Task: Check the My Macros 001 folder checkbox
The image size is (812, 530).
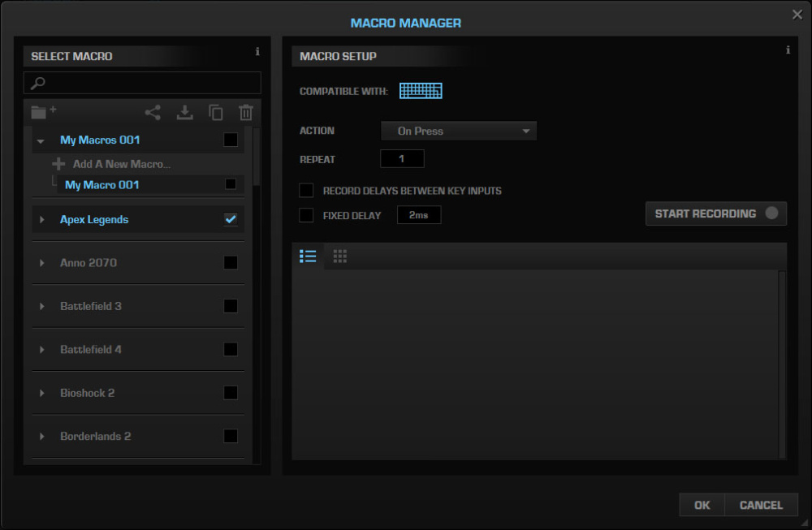Action: click(231, 140)
